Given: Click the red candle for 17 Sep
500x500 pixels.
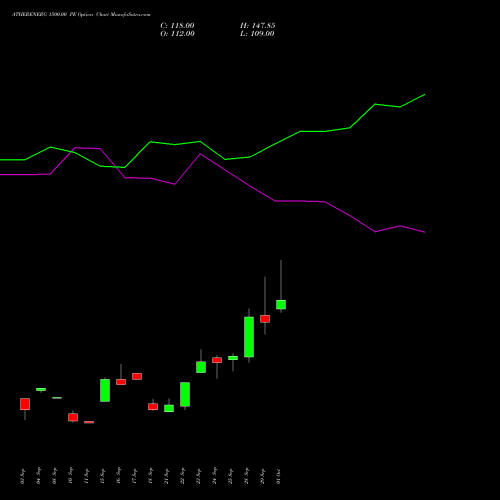Looking at the screenshot, I should coord(137,376).
